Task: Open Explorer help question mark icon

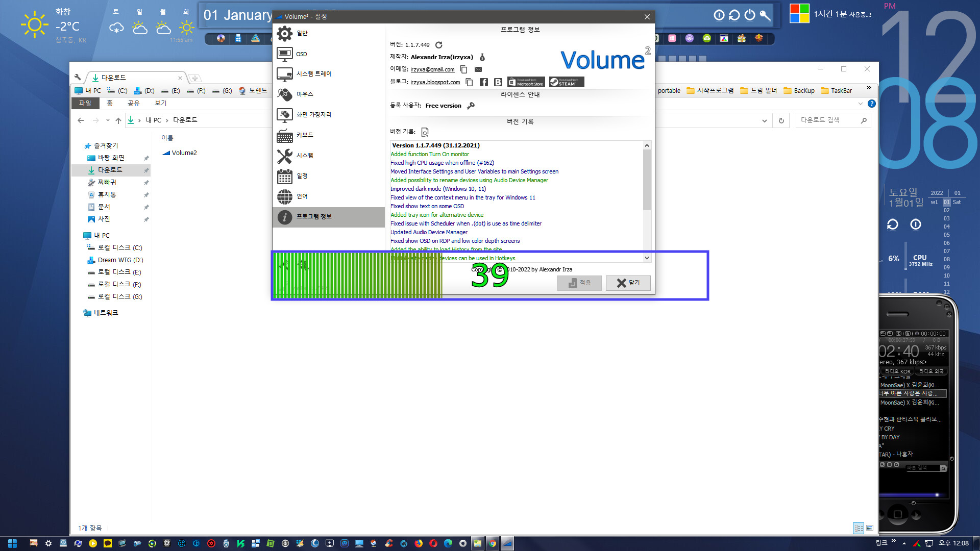Action: tap(872, 104)
